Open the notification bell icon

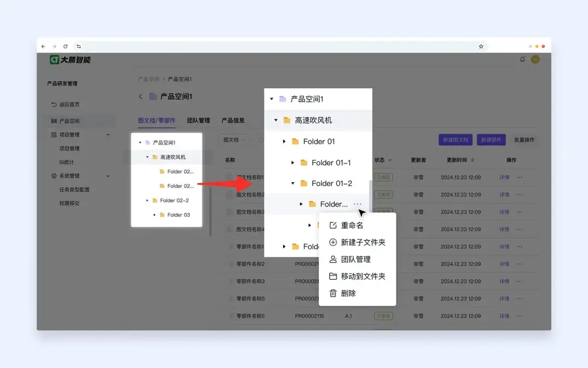pos(522,59)
